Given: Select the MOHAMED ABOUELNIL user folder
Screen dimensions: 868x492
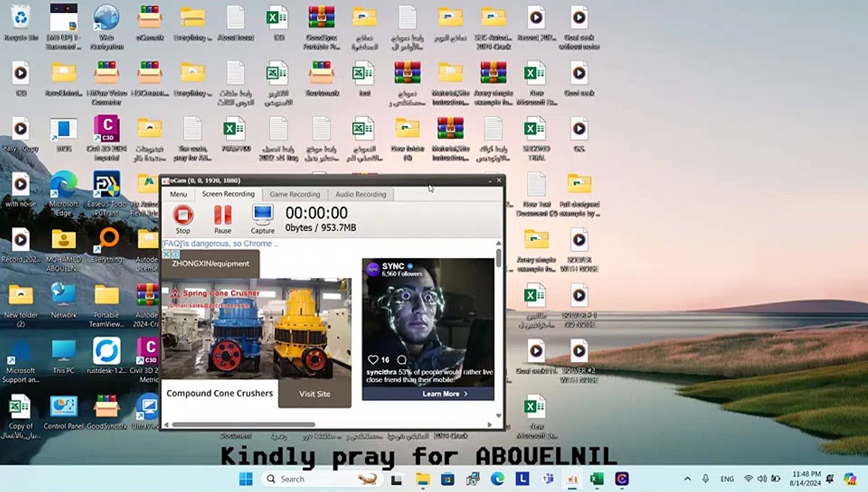Looking at the screenshot, I should 64,249.
